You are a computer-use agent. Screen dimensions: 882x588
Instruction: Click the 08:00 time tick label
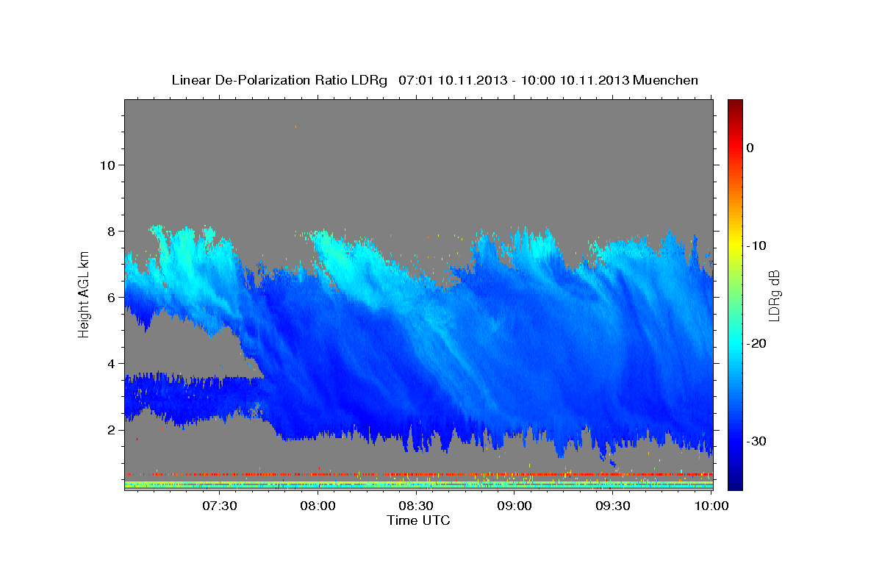click(x=319, y=506)
